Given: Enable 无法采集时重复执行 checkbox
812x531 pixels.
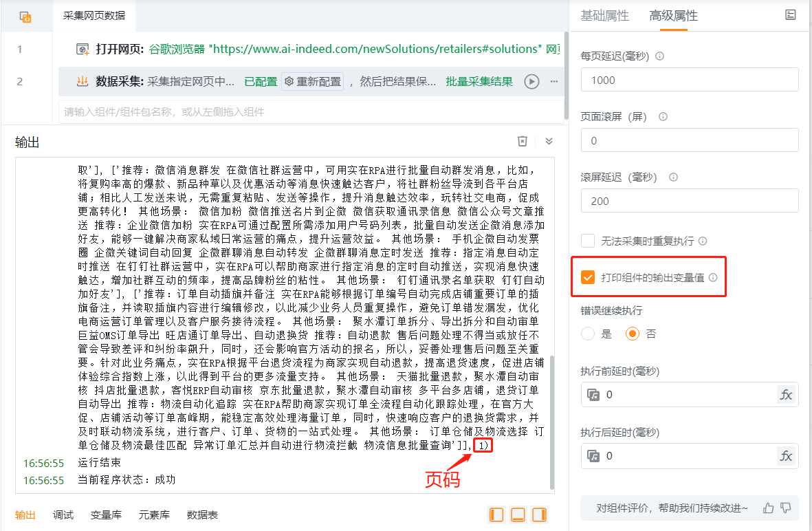Looking at the screenshot, I should coord(588,241).
